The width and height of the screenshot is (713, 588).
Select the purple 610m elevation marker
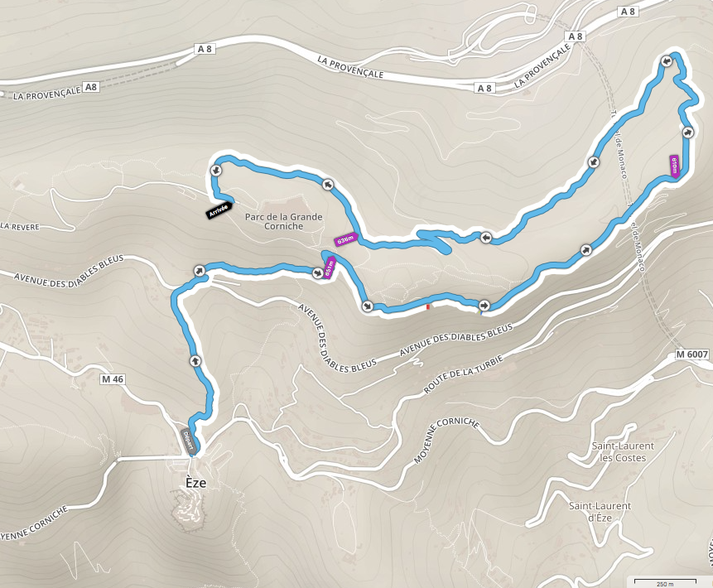coord(675,166)
